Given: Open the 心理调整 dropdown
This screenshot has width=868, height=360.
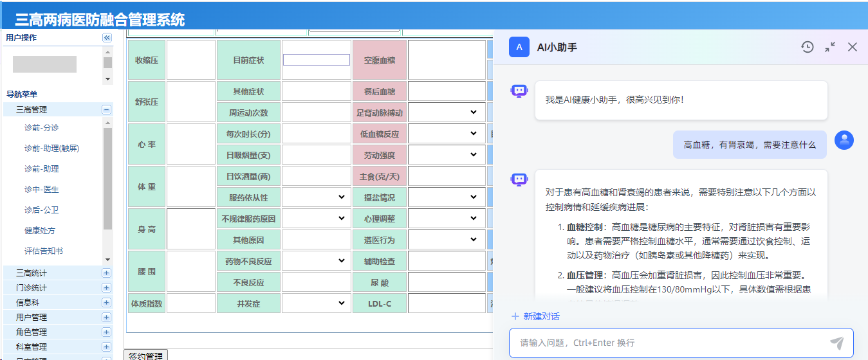Looking at the screenshot, I should (x=447, y=219).
